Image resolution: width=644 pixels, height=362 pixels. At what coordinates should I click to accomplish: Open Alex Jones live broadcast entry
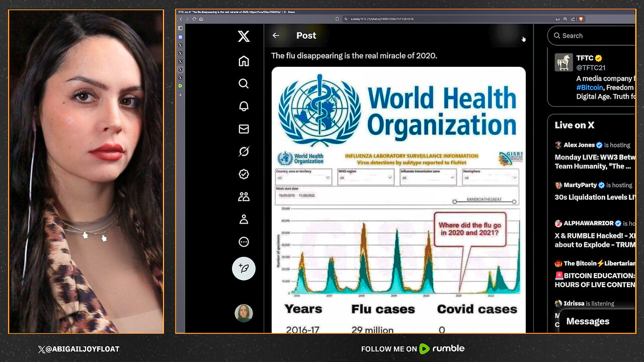tap(595, 155)
